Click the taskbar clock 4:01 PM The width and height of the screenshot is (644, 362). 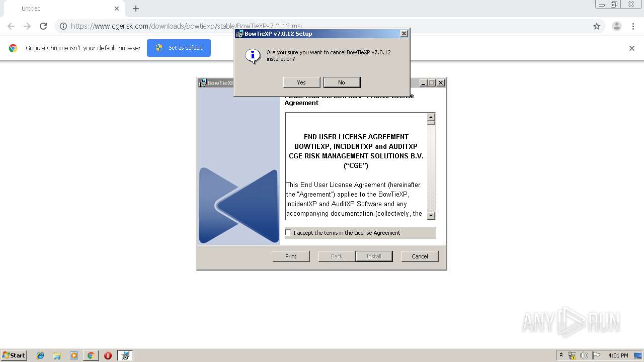(618, 355)
